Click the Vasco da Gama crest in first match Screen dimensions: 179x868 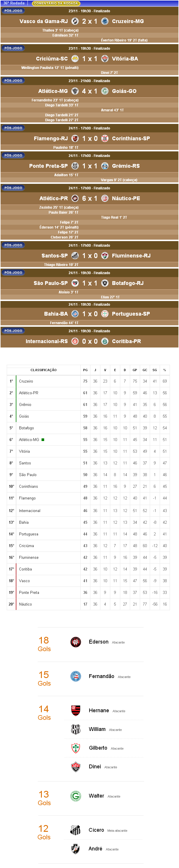pyautogui.click(x=75, y=21)
